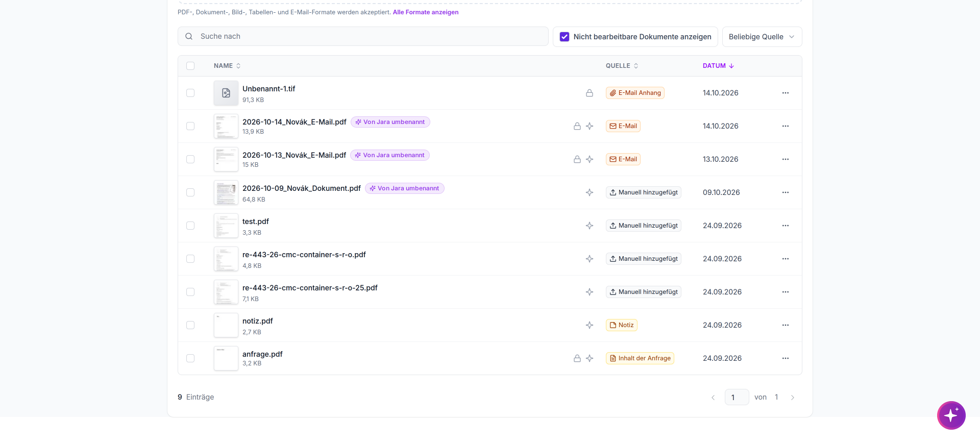Sort by QUELLE column
This screenshot has height=444, width=980.
(x=622, y=66)
